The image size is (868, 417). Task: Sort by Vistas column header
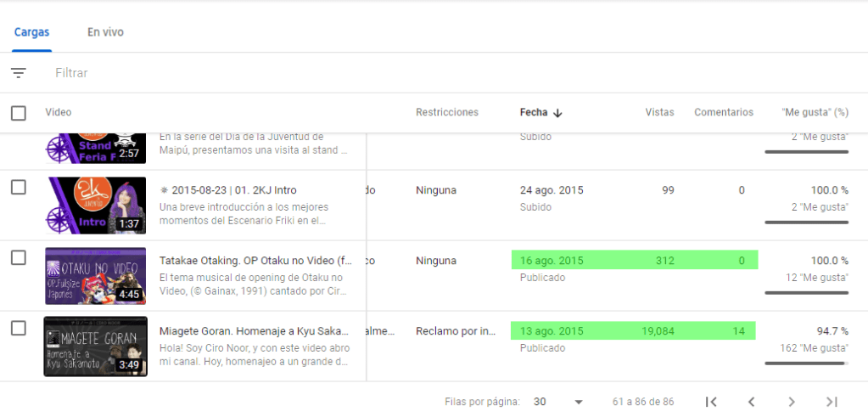click(659, 112)
